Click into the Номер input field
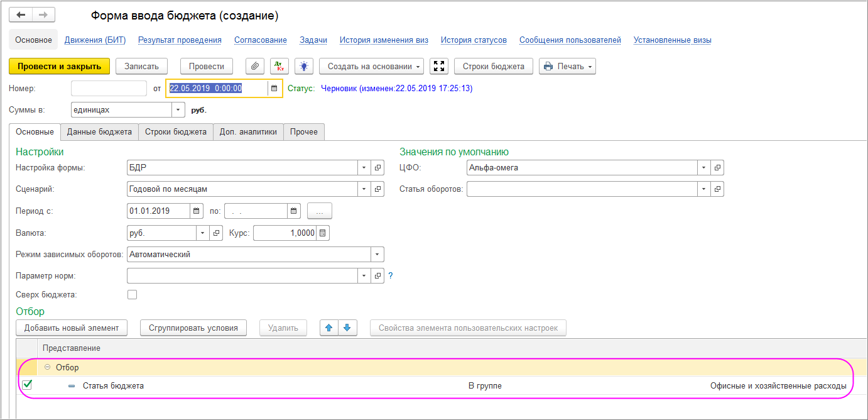The height and width of the screenshot is (420, 868). point(109,89)
